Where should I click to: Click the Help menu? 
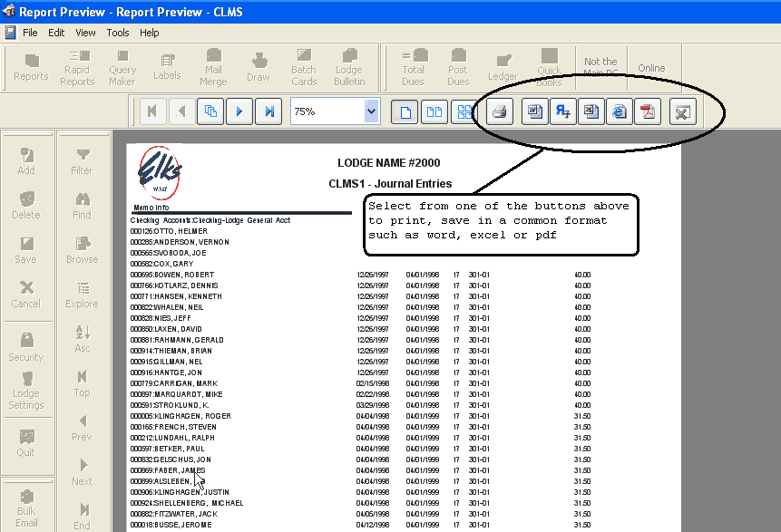click(x=149, y=33)
